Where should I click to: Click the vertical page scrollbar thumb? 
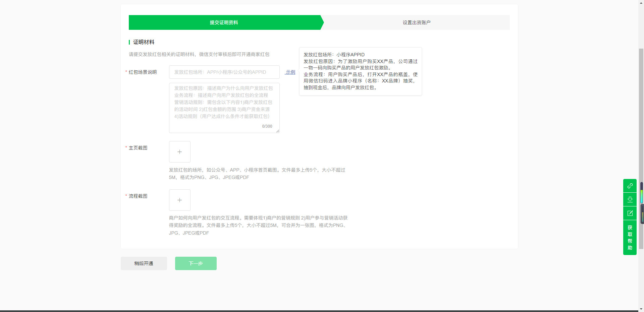(641, 147)
